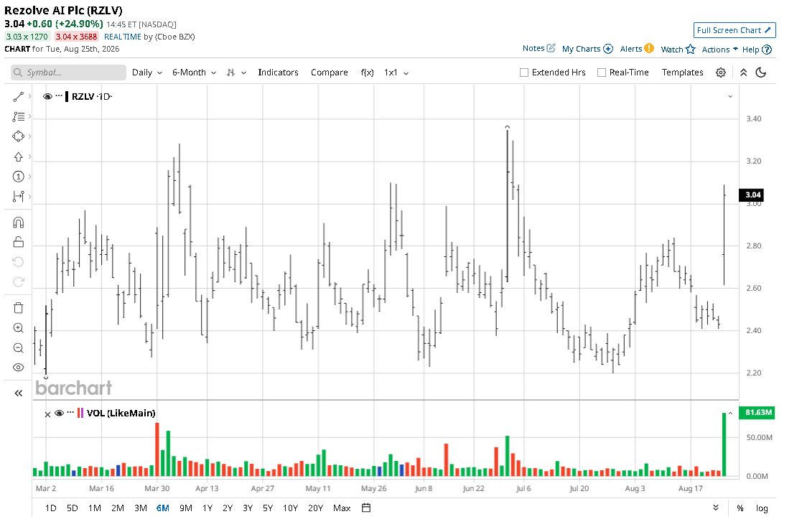
Task: Click the VOL indicator color swatch
Action: point(80,413)
